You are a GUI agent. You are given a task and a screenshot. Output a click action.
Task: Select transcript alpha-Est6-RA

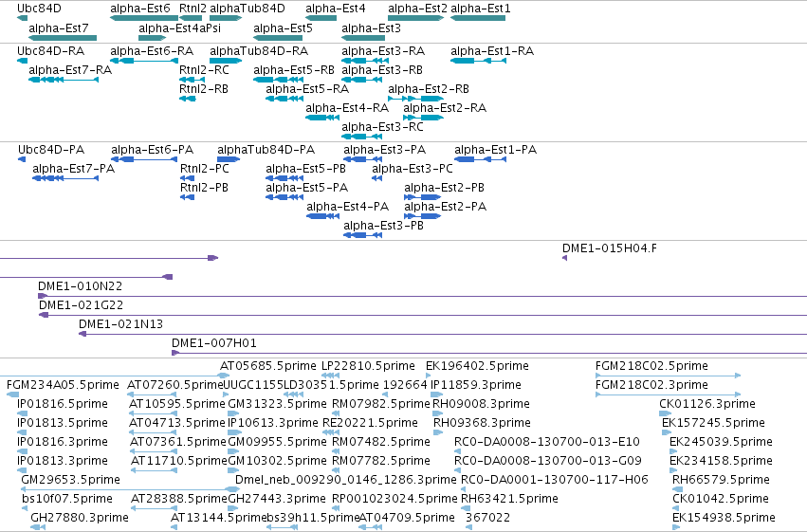[144, 61]
